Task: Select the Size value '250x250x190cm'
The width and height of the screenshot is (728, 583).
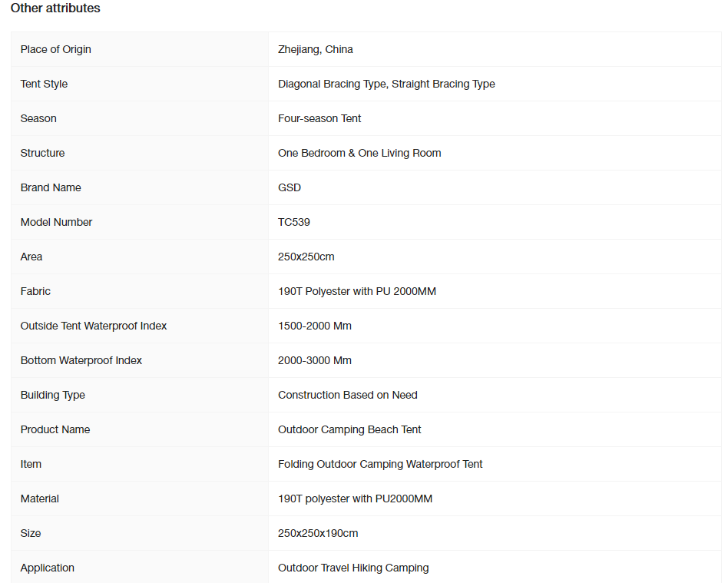Action: [318, 533]
